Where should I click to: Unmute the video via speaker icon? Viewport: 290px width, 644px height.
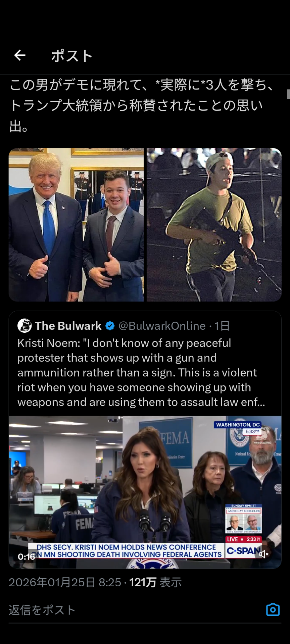click(x=264, y=554)
